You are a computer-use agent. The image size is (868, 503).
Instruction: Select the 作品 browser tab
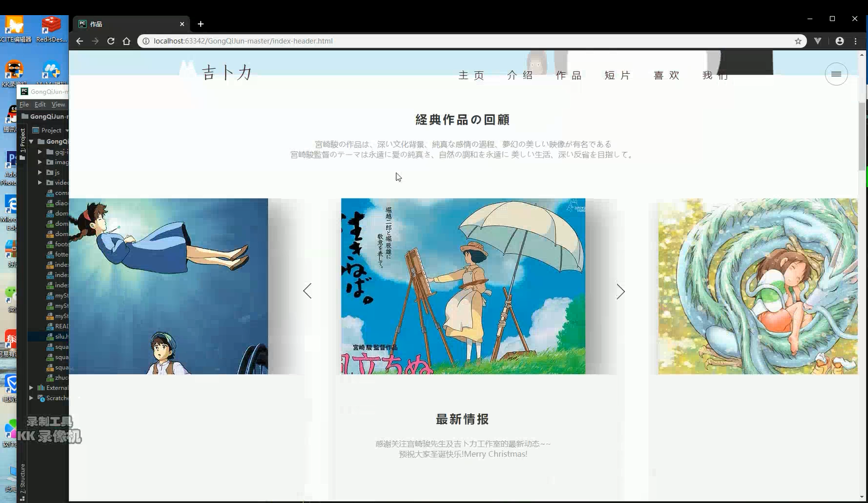tap(131, 24)
